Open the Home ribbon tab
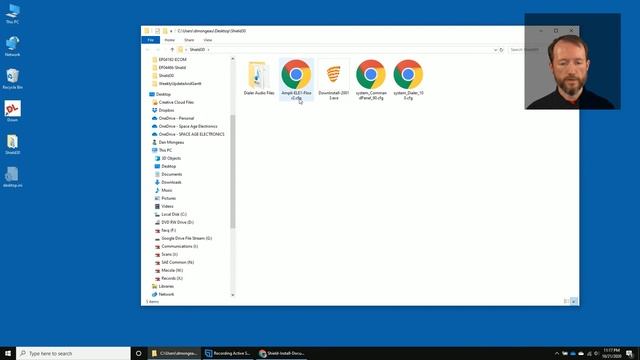The height and width of the screenshot is (360, 640). (x=169, y=40)
